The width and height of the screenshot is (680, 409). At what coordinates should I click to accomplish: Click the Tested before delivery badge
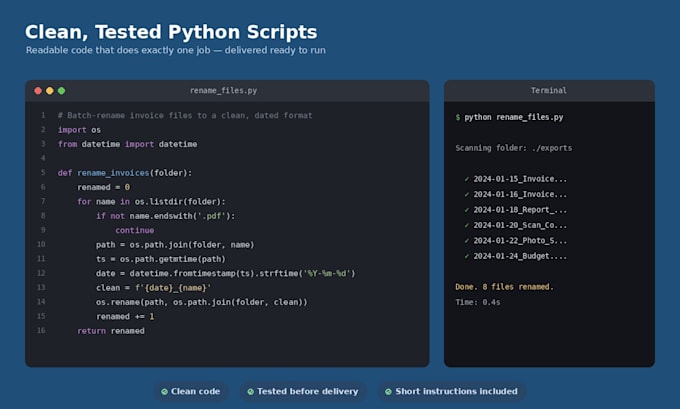tap(304, 391)
